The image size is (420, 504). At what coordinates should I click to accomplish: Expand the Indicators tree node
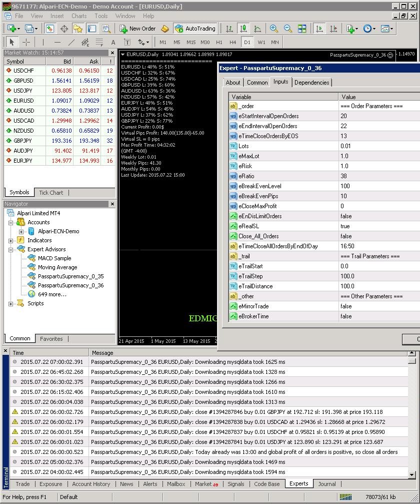click(10, 240)
